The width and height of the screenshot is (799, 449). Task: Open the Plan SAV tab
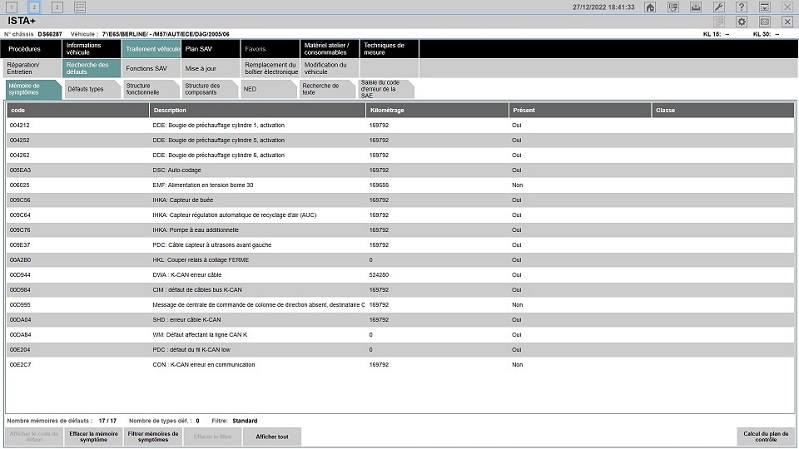pos(210,49)
